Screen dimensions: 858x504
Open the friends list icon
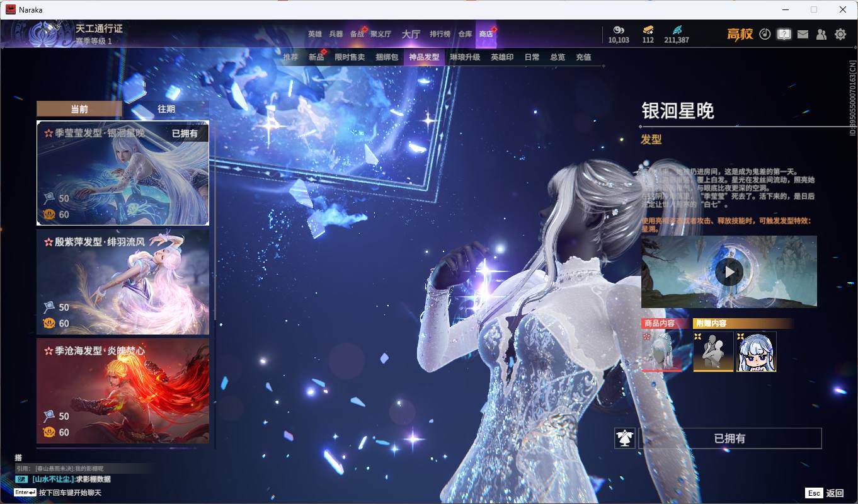coord(821,34)
